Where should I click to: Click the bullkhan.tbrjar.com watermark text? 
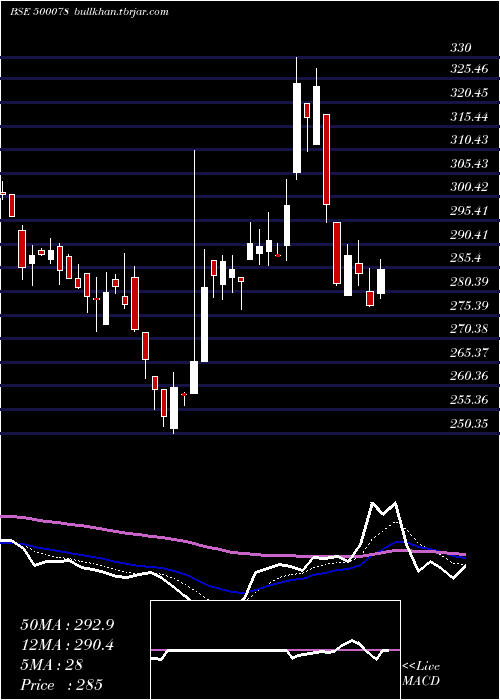tap(120, 12)
